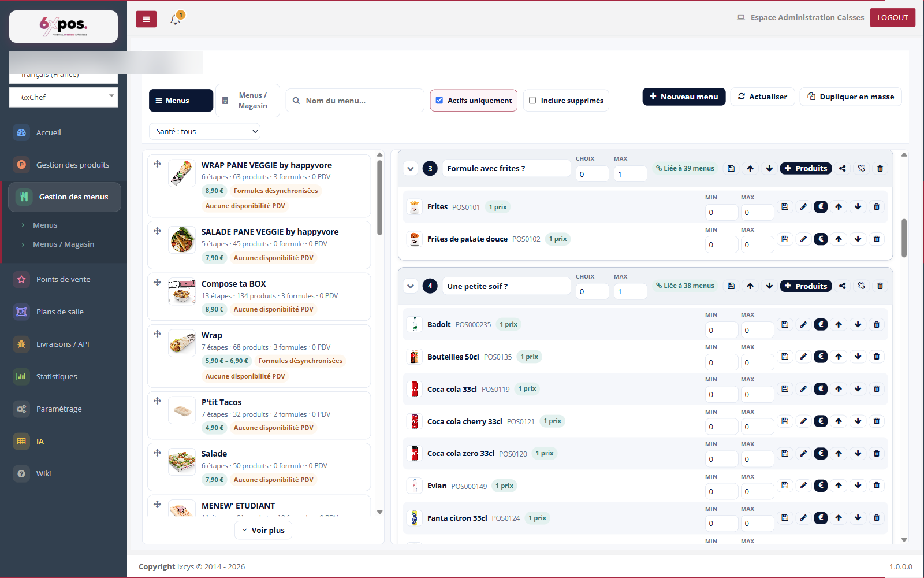Edit Badoit product with pencil icon

(x=803, y=325)
